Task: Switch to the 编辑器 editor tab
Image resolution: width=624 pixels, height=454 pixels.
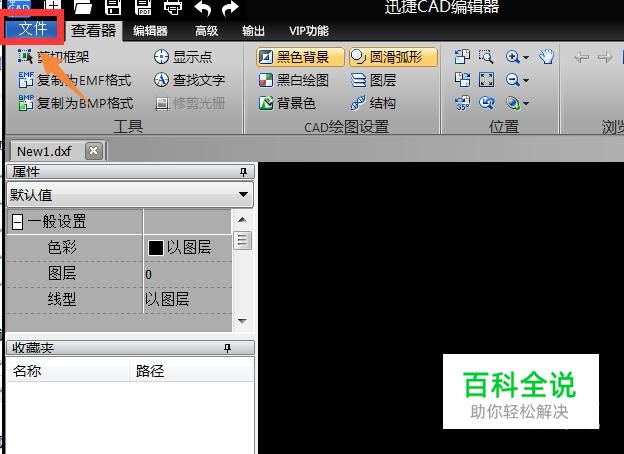Action: pyautogui.click(x=150, y=31)
